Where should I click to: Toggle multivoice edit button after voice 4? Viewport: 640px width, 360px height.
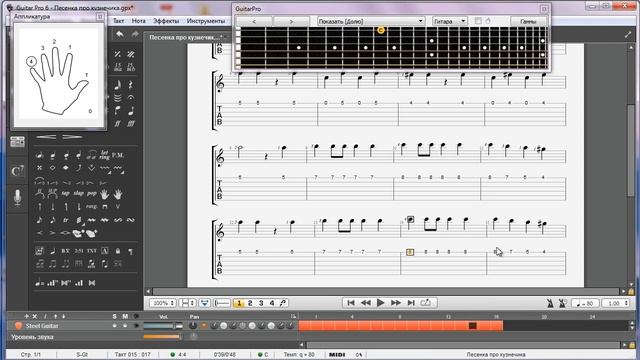[283, 303]
